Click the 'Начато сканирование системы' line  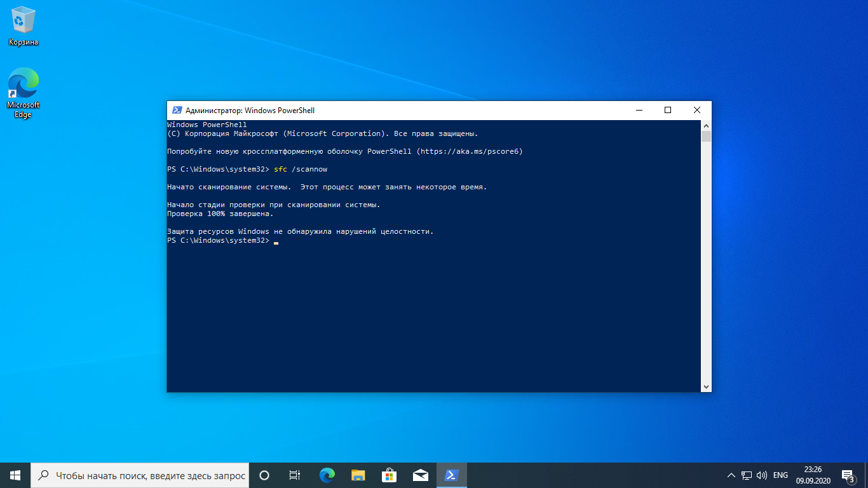[x=327, y=187]
